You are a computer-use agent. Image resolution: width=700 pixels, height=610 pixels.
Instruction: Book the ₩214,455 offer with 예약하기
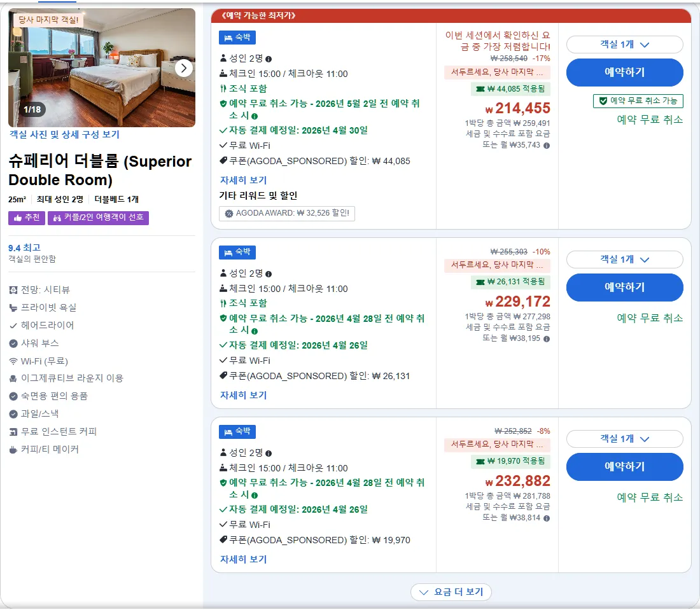pos(624,73)
